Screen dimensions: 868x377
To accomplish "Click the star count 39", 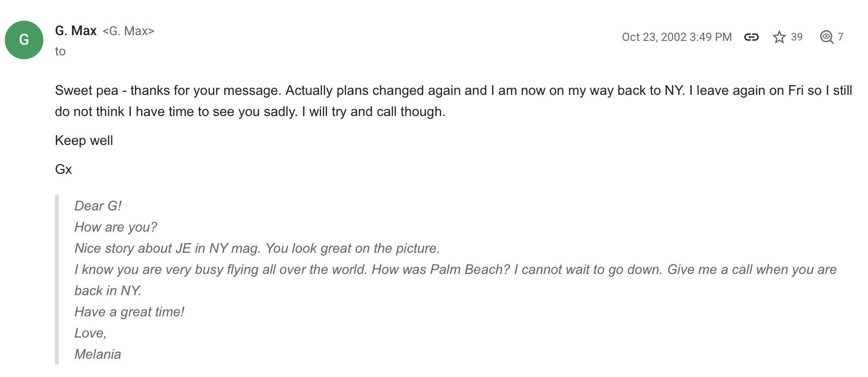I will tap(797, 37).
